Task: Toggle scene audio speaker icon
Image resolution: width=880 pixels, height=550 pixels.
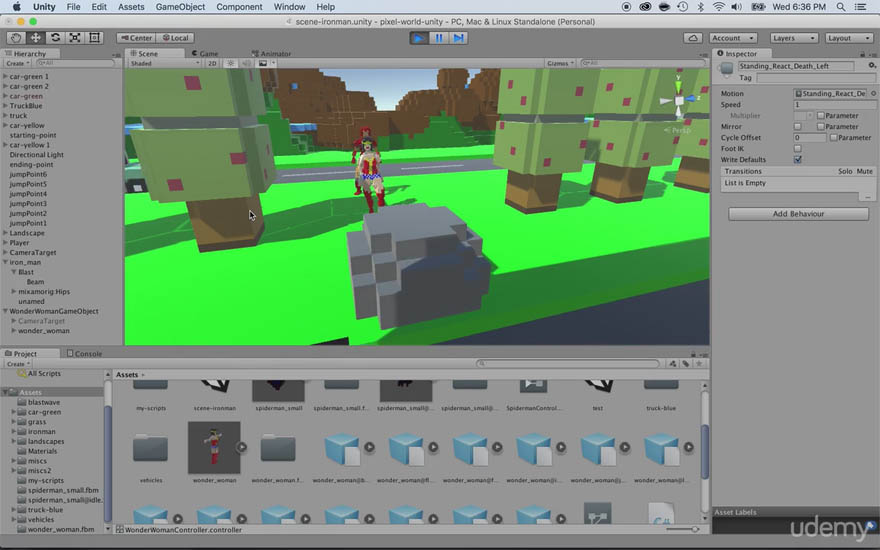Action: [x=246, y=63]
